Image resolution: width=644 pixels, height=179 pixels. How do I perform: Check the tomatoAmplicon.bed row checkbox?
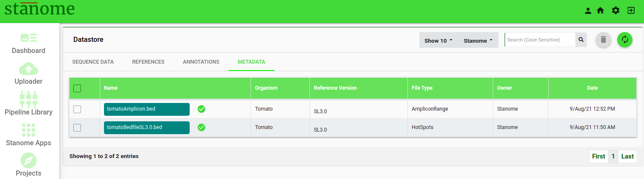(x=77, y=109)
